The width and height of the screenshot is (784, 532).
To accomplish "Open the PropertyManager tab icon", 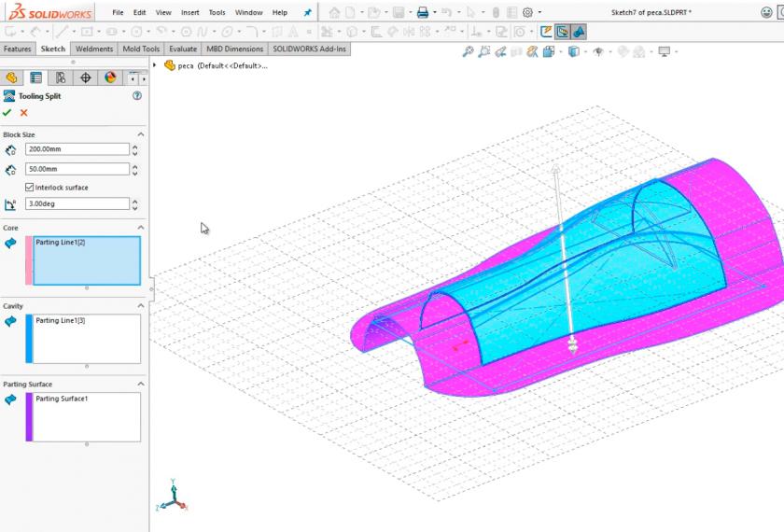I will click(36, 77).
